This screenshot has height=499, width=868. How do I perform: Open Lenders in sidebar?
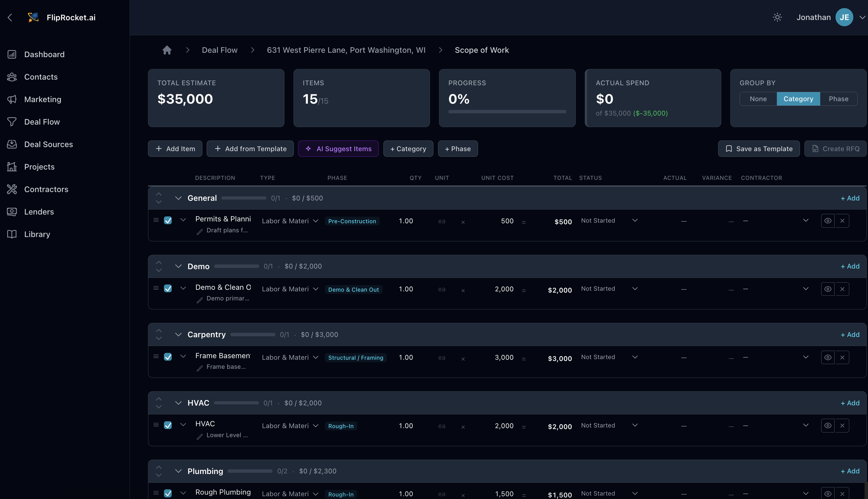click(x=39, y=212)
